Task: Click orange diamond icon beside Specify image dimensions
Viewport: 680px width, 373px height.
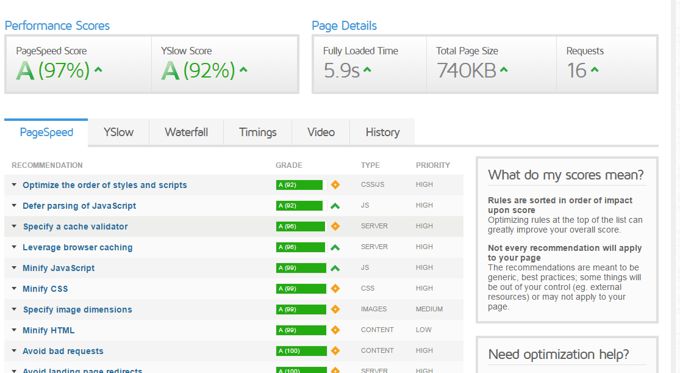Action: pyautogui.click(x=335, y=309)
